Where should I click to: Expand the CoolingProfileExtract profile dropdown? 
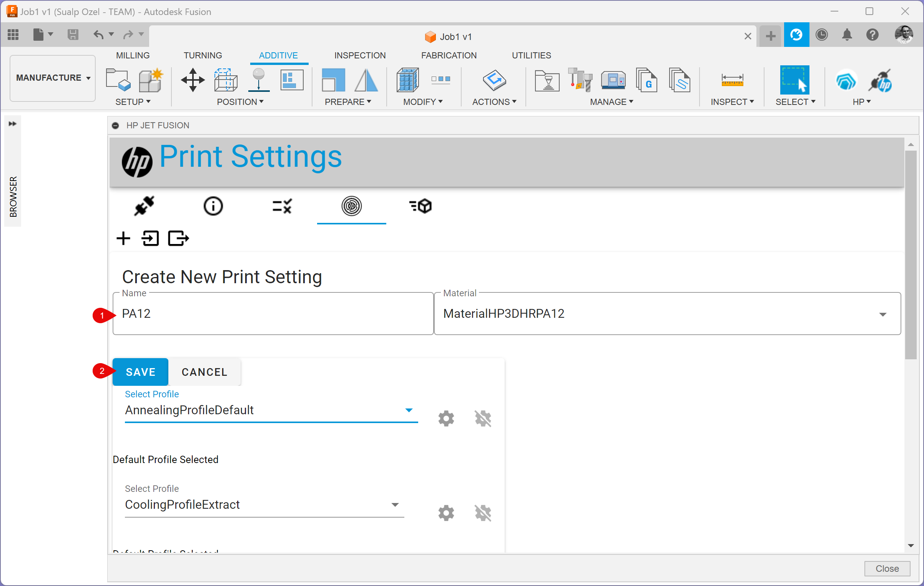pyautogui.click(x=395, y=505)
